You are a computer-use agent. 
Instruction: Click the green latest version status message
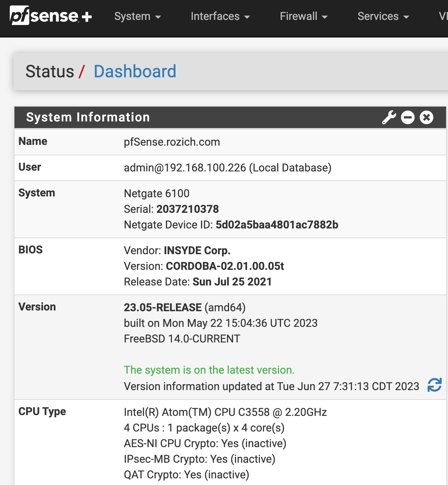[x=209, y=370]
